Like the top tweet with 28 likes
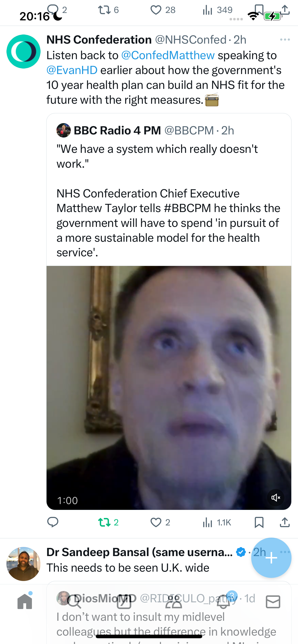 [163, 10]
